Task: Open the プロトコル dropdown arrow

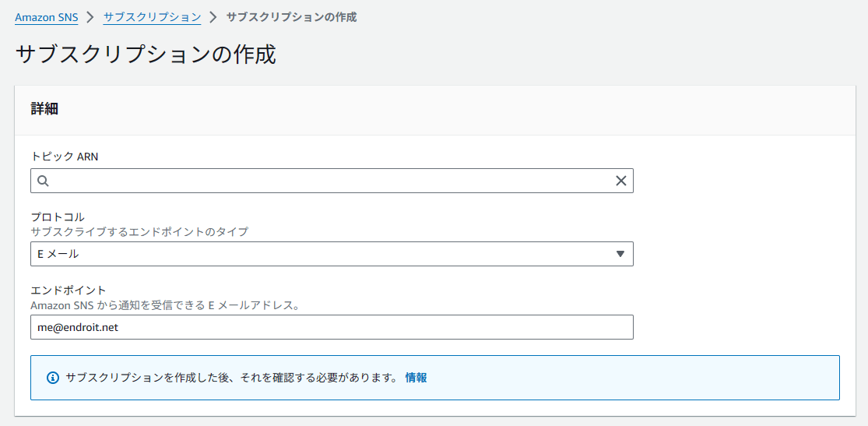Action: [x=620, y=254]
